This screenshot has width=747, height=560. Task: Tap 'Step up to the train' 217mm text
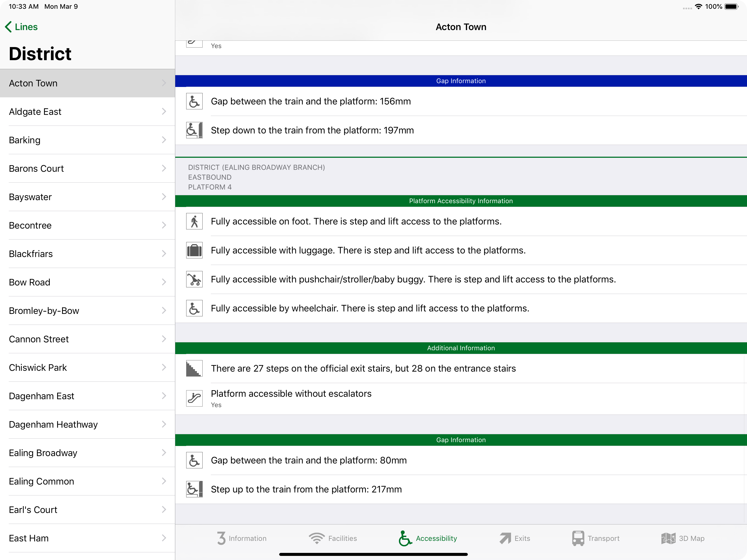pos(306,489)
